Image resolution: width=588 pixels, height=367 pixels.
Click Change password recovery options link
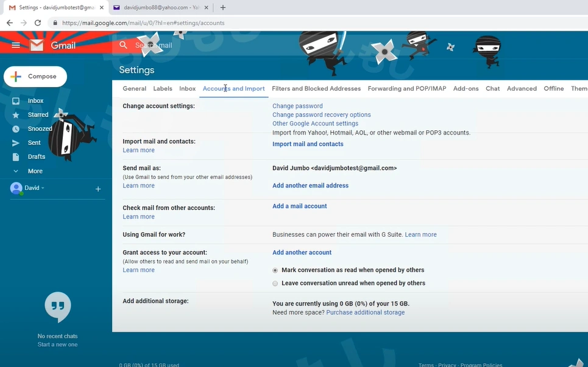(x=321, y=115)
